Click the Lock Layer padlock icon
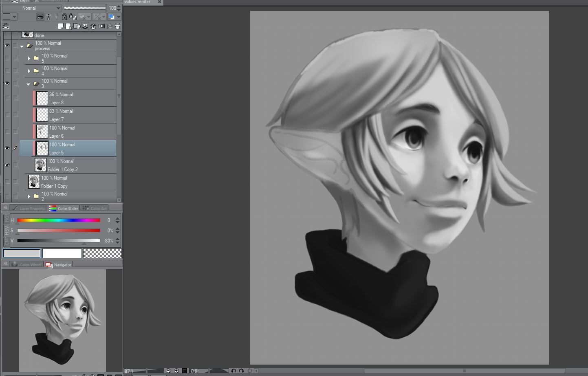 tap(64, 17)
